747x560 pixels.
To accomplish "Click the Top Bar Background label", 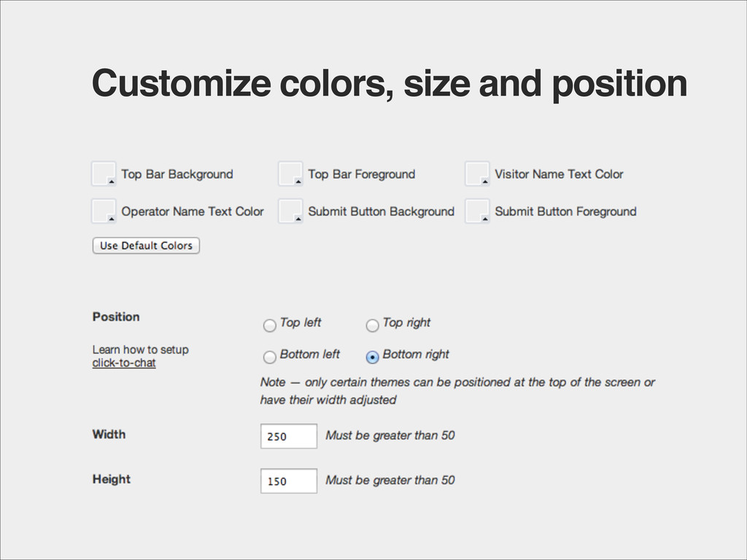I will click(177, 174).
